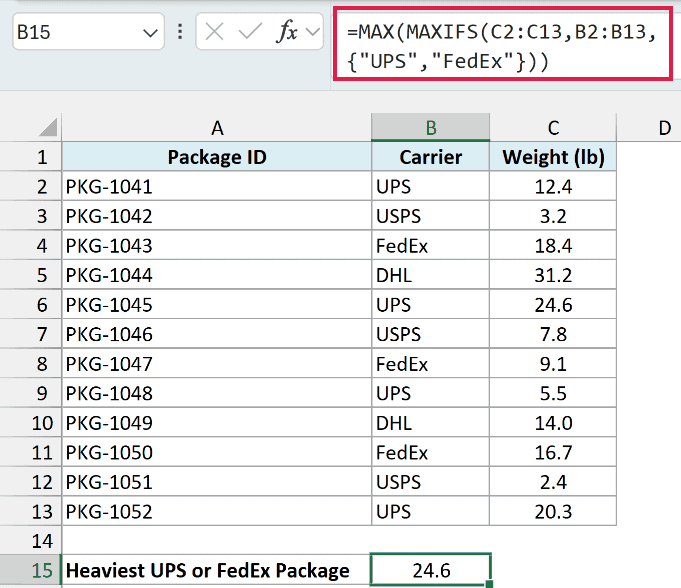
Task: Select the DHL carrier cell in row 5
Action: tap(430, 275)
